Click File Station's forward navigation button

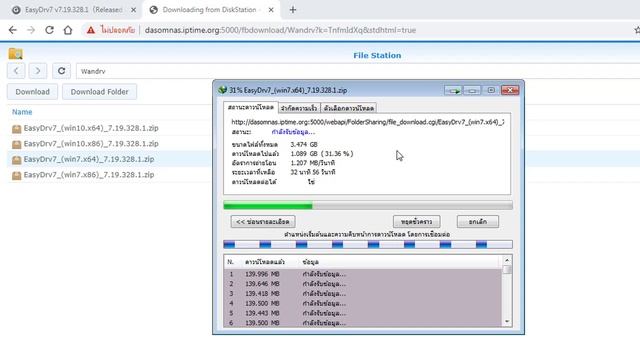(38, 71)
